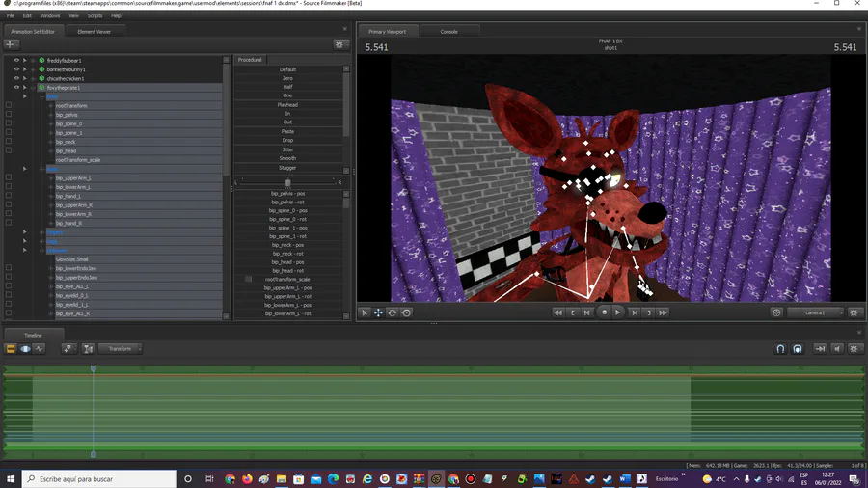Select the viewport move manipulator tool
Image resolution: width=868 pixels, height=488 pixels.
(x=378, y=312)
